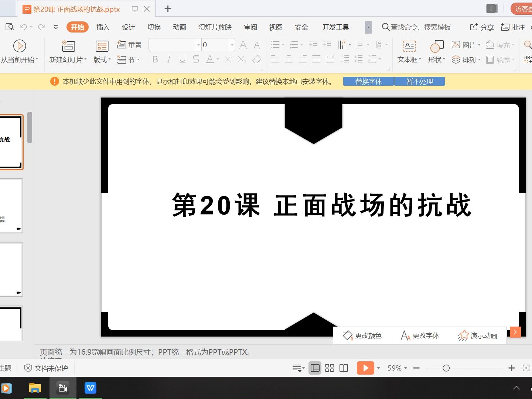Start slideshow from current slide icon
This screenshot has height=399, width=532.
[x=20, y=46]
